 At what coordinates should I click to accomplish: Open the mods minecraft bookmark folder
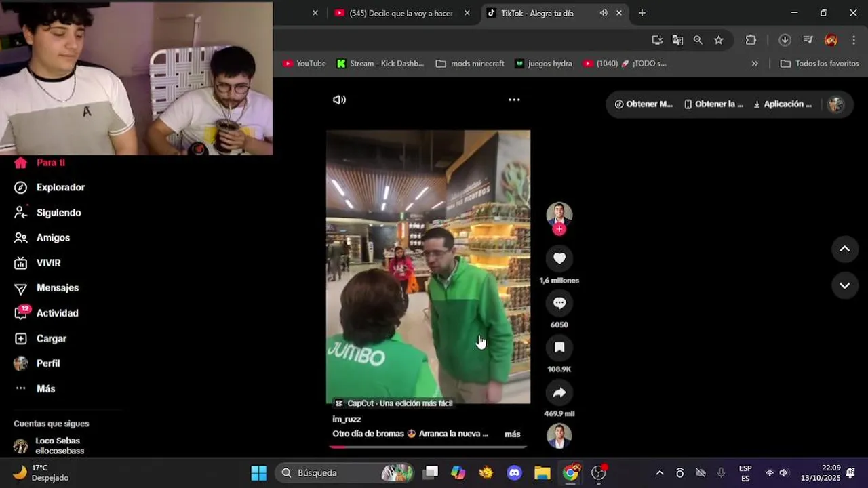(470, 63)
